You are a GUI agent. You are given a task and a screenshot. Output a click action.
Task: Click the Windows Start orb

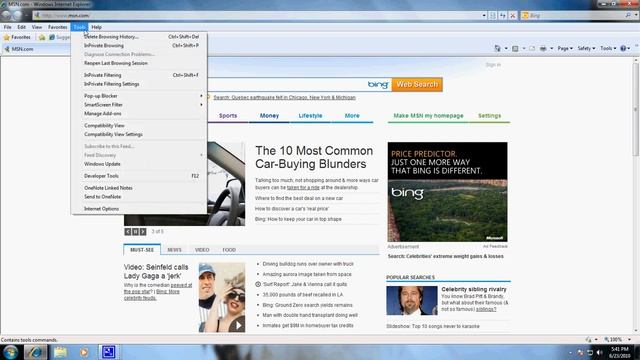pos(10,352)
